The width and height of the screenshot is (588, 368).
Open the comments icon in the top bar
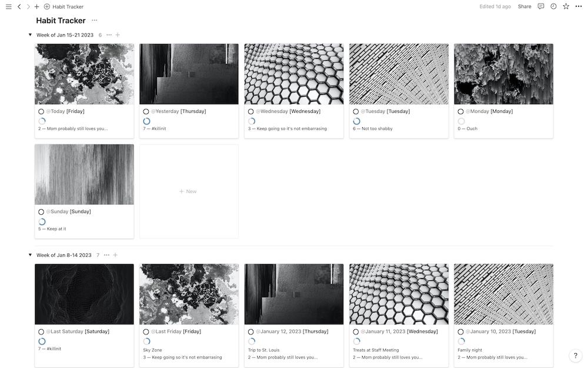tap(541, 6)
